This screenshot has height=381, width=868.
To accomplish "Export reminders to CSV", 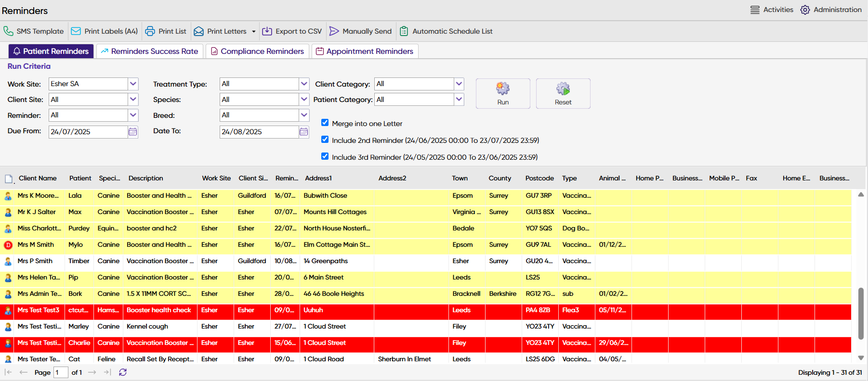I will [292, 31].
